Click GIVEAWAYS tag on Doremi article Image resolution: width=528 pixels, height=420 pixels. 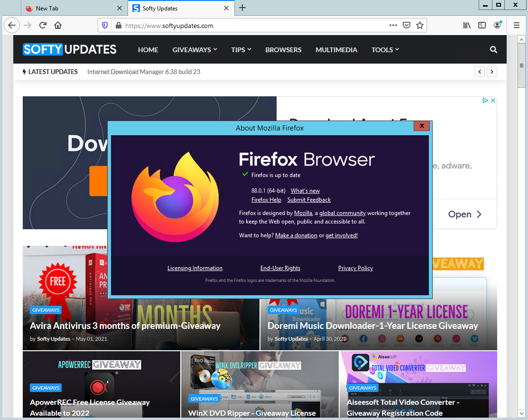click(x=283, y=310)
